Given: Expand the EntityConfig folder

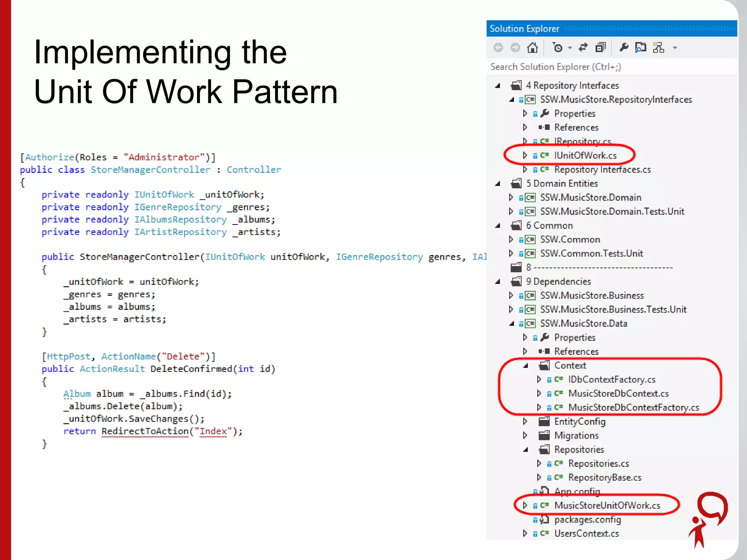Looking at the screenshot, I should point(525,421).
